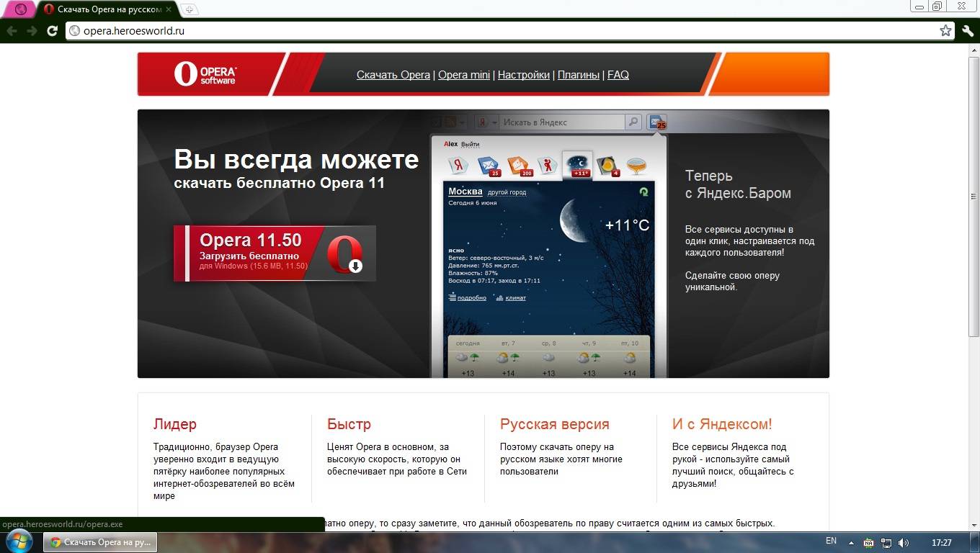Screen dimensions: 980x553
Task: Bookmark this page with the star icon
Action: (945, 30)
